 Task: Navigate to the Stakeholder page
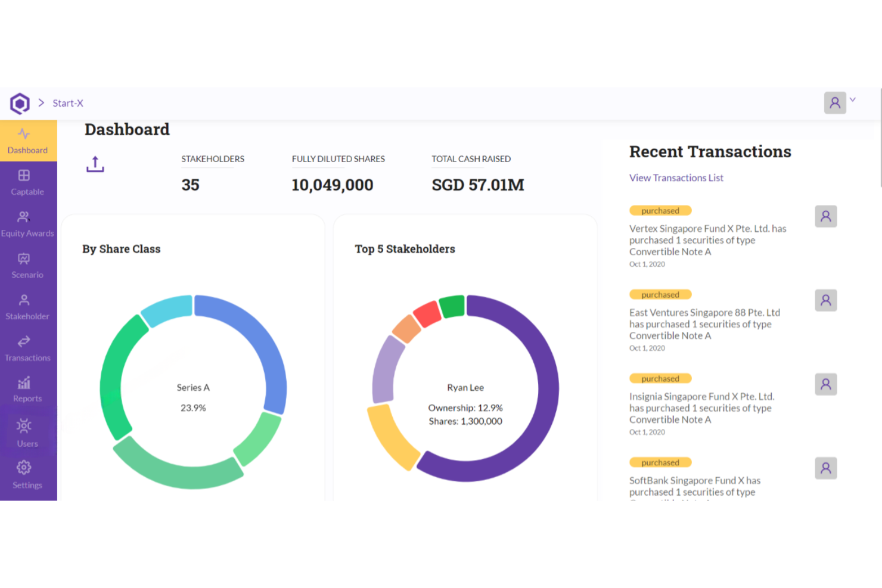click(27, 306)
